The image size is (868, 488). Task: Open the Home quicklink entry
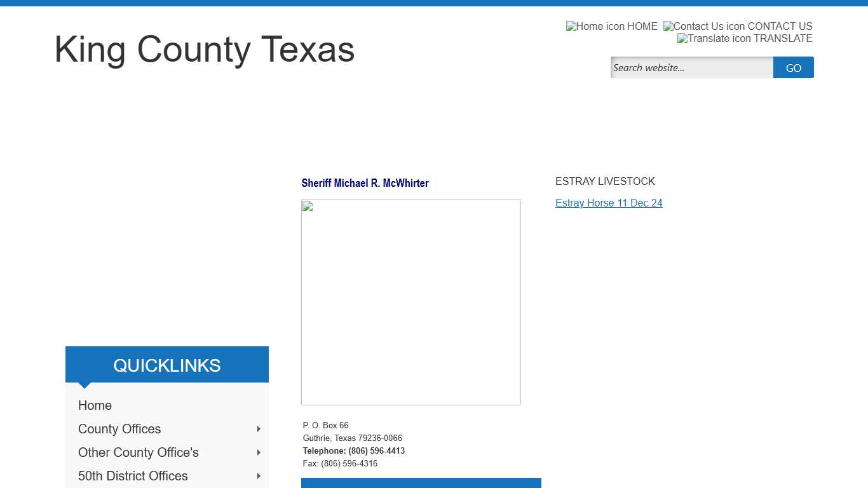click(x=95, y=405)
